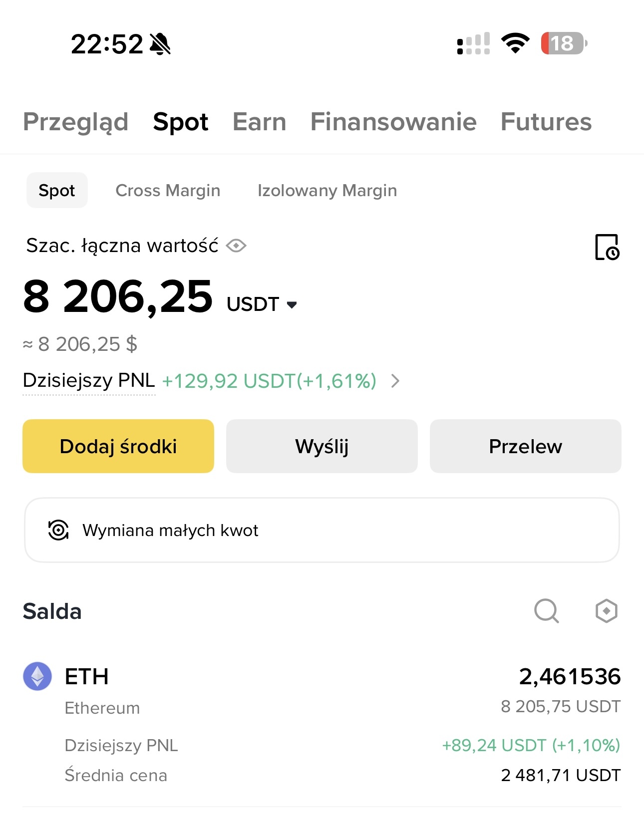
Task: Tap the Ethereum coin logo
Action: pyautogui.click(x=37, y=676)
